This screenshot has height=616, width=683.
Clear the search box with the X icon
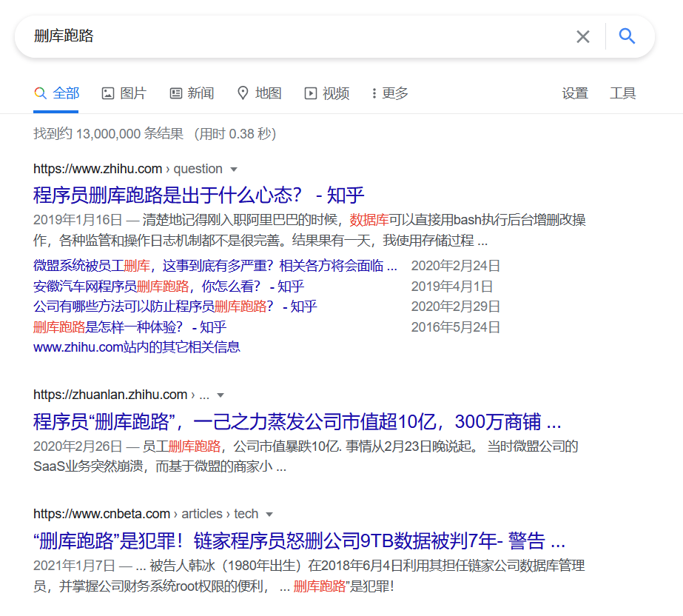(582, 36)
